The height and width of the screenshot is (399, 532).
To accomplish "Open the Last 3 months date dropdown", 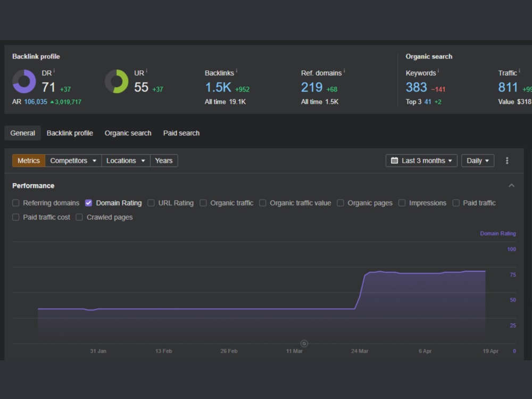I will (421, 161).
